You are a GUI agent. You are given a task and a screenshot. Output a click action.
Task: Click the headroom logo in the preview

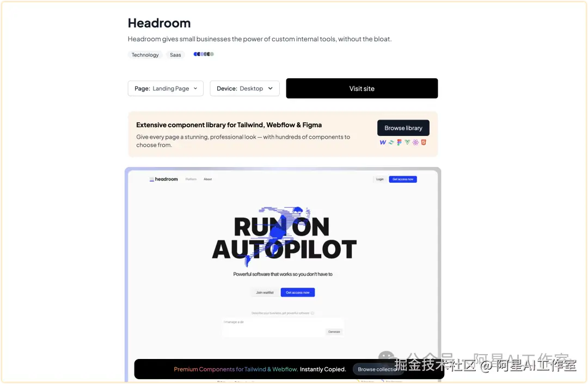163,179
